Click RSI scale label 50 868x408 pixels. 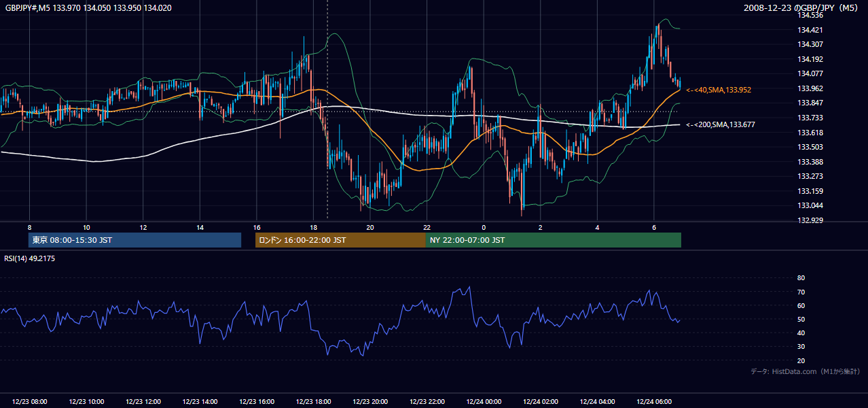coord(801,319)
